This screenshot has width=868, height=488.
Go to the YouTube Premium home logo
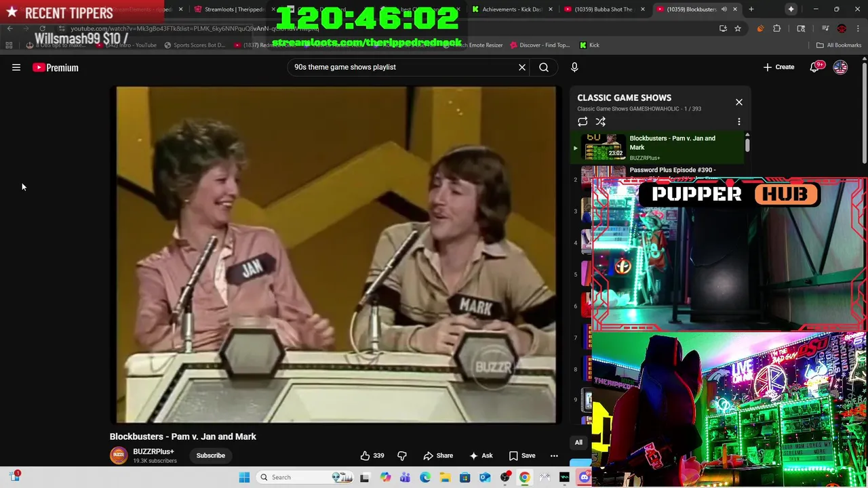(x=56, y=67)
